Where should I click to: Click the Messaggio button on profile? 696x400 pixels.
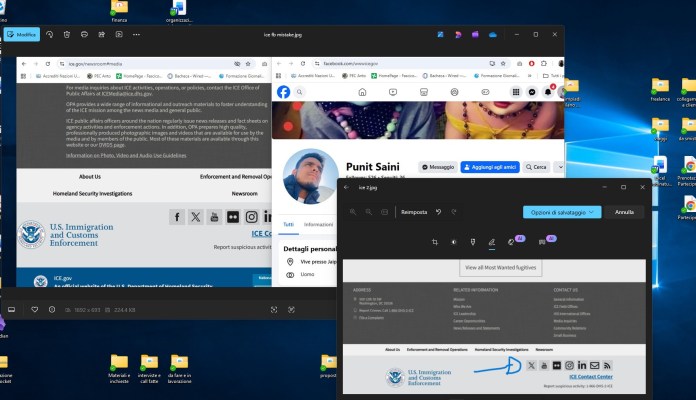coord(438,167)
